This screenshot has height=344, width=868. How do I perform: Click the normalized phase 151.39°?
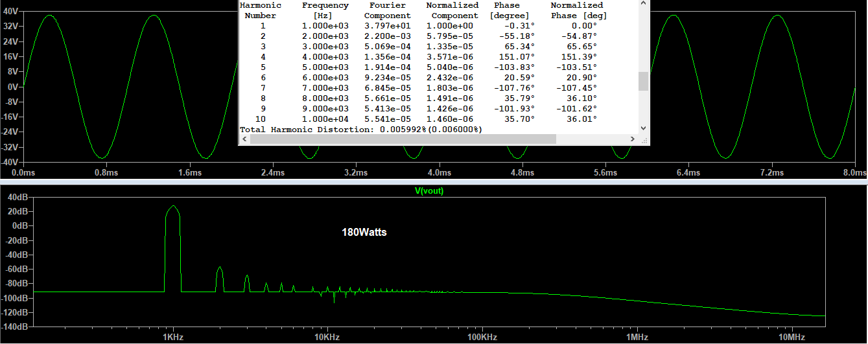579,57
